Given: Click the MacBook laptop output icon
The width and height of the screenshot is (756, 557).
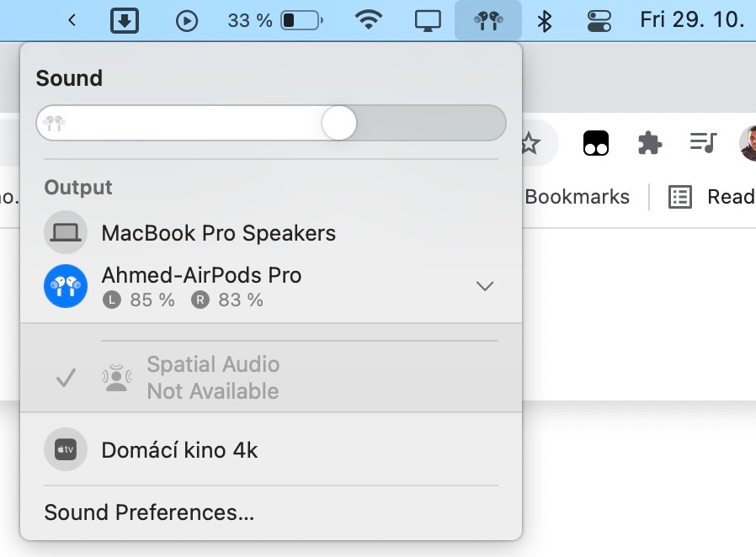Looking at the screenshot, I should pyautogui.click(x=66, y=232).
